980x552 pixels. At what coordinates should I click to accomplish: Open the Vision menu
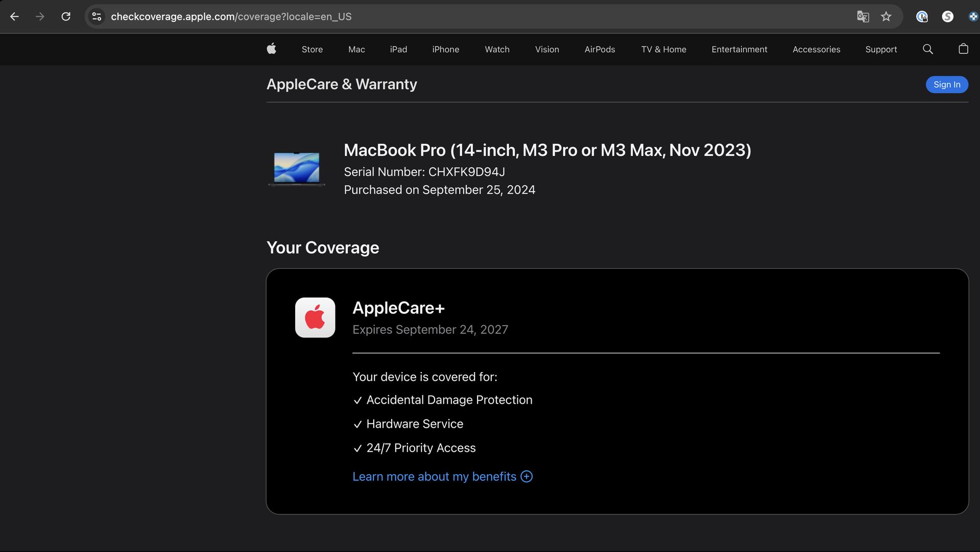pos(547,50)
